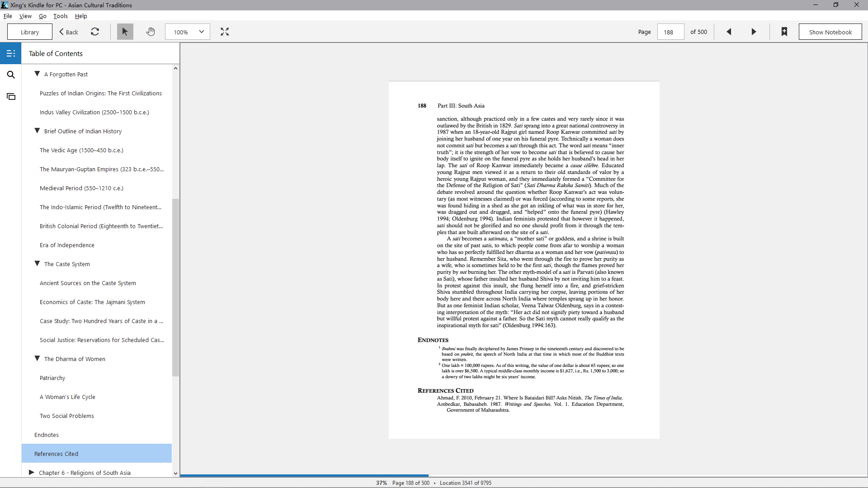Go to Puzzles of Indian Origins section
Image resolution: width=868 pixels, height=488 pixels.
click(x=101, y=93)
